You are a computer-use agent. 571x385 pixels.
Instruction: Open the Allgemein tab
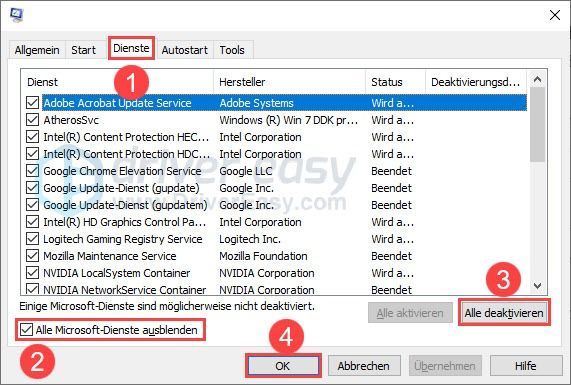pyautogui.click(x=37, y=50)
